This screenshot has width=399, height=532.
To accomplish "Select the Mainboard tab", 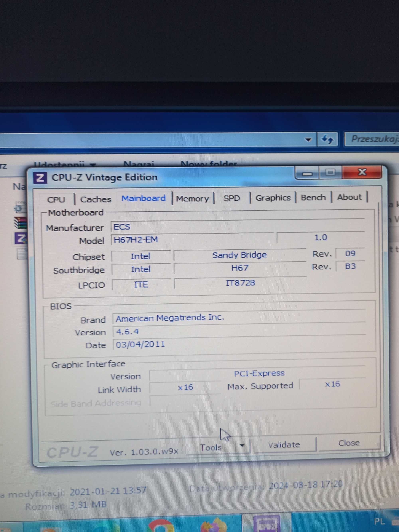I will 144,199.
